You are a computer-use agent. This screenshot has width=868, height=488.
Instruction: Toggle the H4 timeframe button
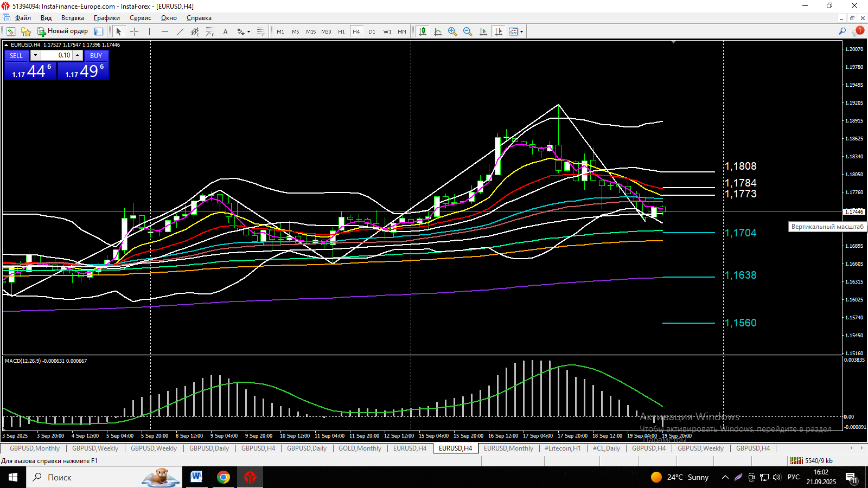[x=356, y=31]
